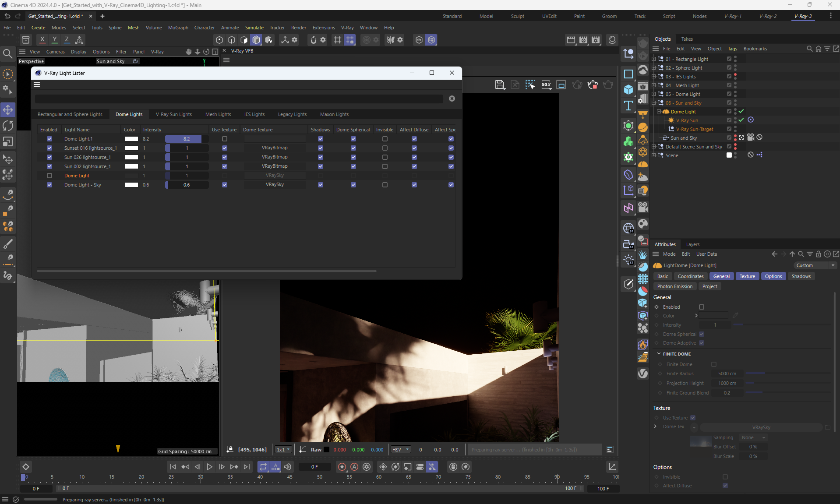Image resolution: width=840 pixels, height=504 pixels.
Task: Toggle Use Texture for Dome Light.1
Action: (225, 139)
